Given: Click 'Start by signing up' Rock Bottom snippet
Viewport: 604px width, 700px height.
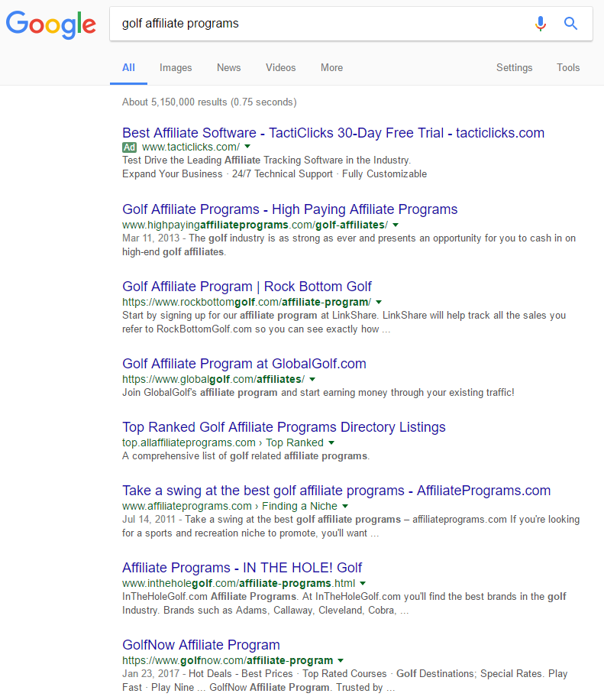Looking at the screenshot, I should (x=344, y=322).
